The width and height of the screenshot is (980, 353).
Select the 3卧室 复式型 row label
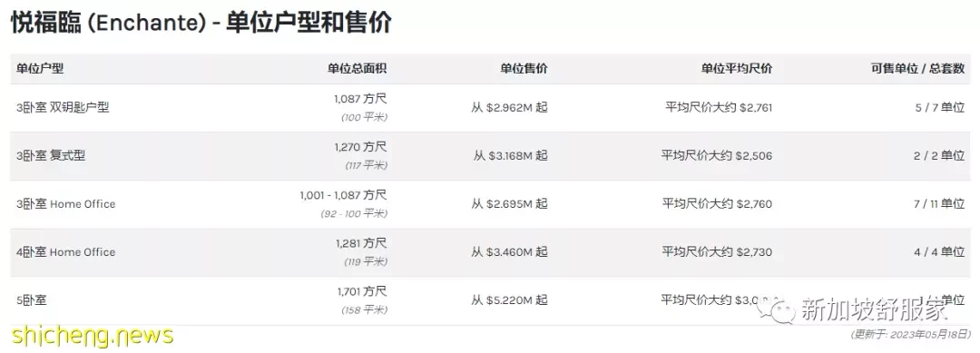click(51, 155)
